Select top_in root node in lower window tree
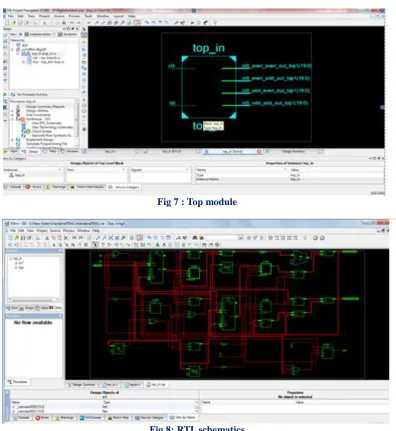The width and height of the screenshot is (396, 431). (17, 259)
